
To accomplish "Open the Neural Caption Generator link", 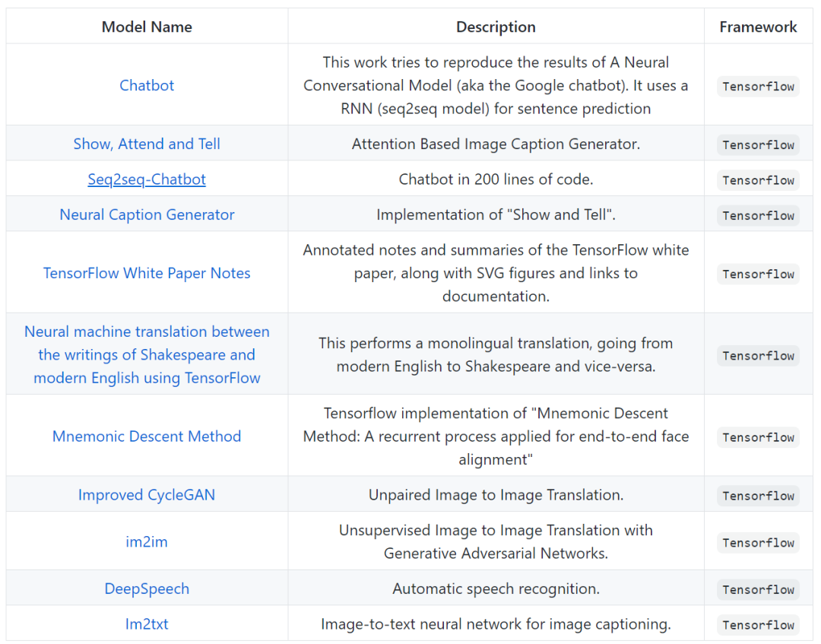I will (x=147, y=214).
